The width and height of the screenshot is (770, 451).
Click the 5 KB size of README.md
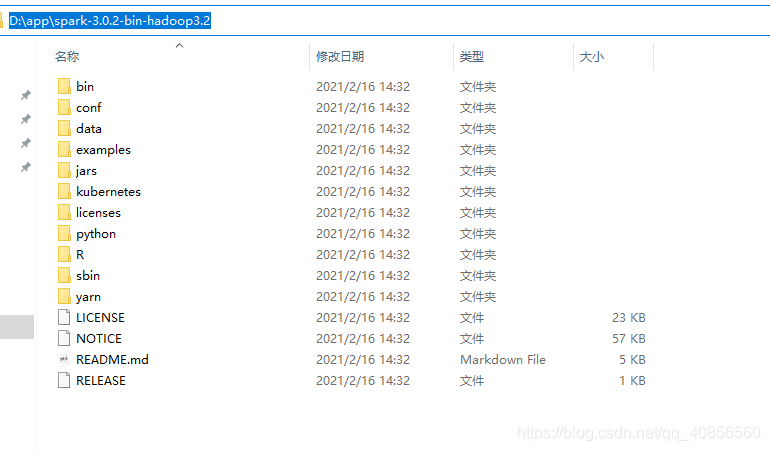632,360
